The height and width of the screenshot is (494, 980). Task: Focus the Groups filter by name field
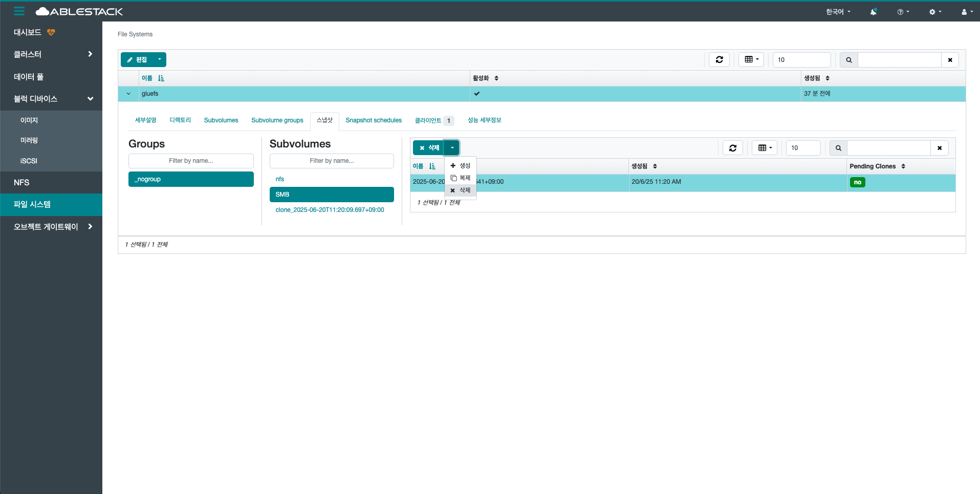191,161
